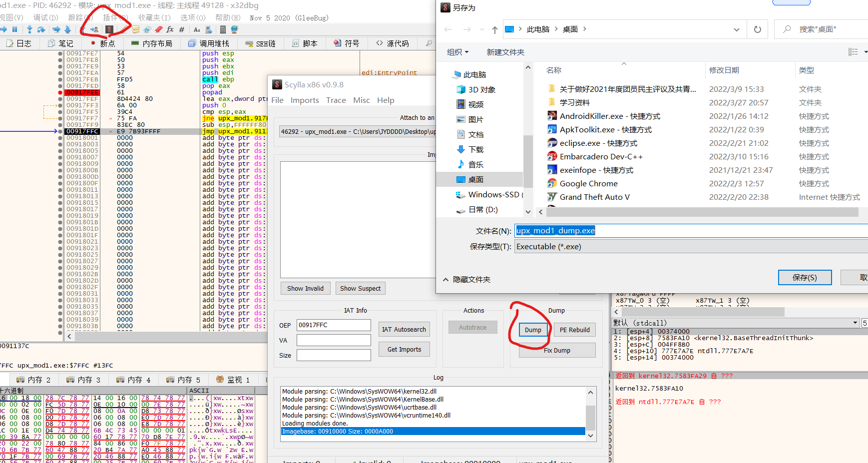The height and width of the screenshot is (463, 868).
Task: Open the Bookmarks toolbar icon
Action: [x=159, y=29]
